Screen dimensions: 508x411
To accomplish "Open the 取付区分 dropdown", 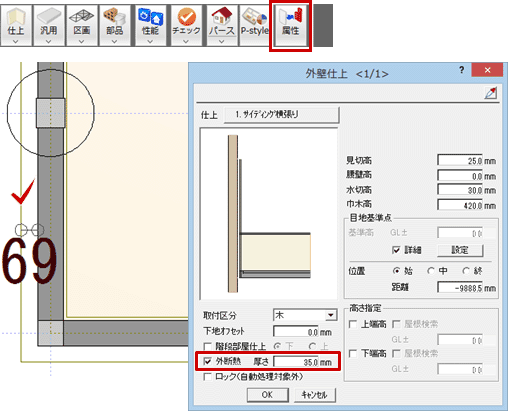I will [x=305, y=315].
